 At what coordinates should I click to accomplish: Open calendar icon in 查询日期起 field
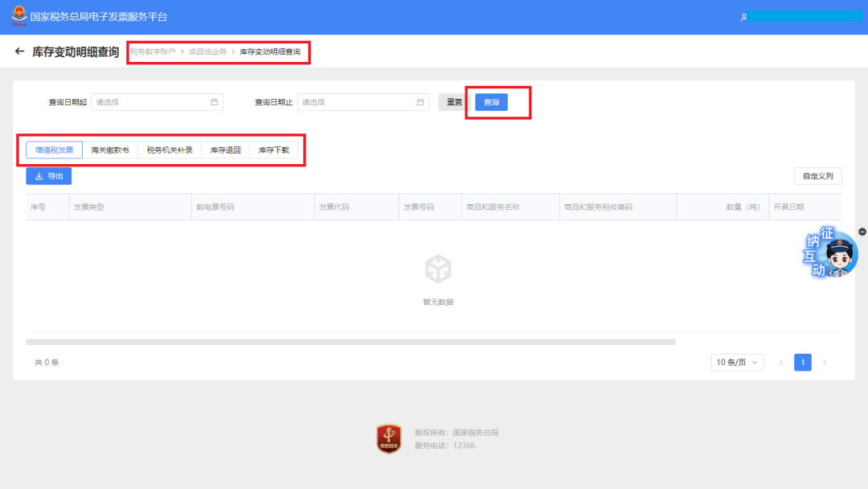(215, 102)
